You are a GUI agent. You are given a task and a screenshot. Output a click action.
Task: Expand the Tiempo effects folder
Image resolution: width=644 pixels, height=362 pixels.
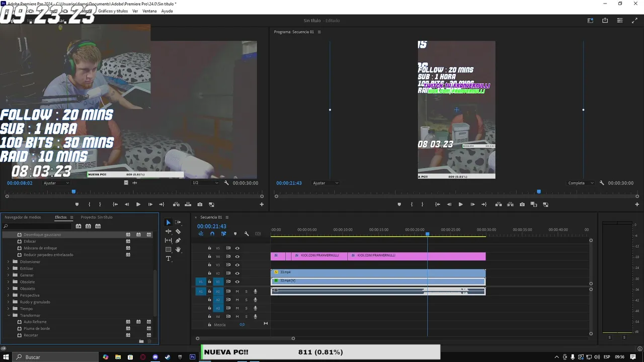click(8, 309)
